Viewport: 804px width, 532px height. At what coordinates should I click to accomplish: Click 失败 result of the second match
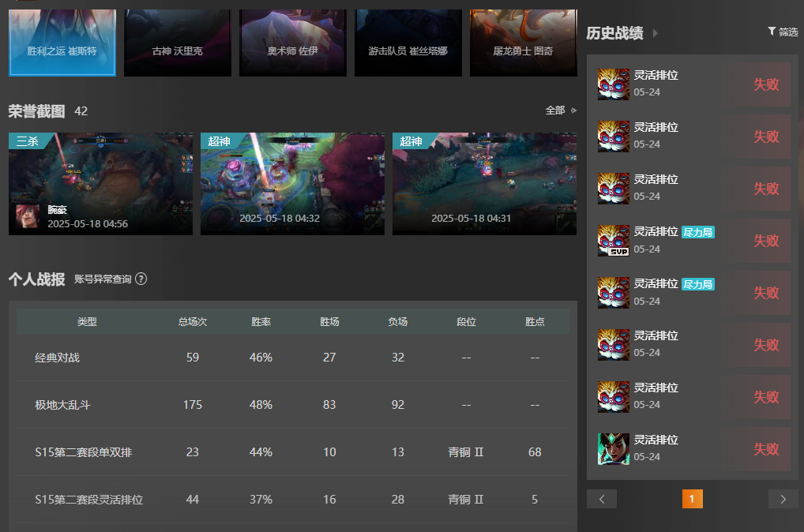click(766, 137)
